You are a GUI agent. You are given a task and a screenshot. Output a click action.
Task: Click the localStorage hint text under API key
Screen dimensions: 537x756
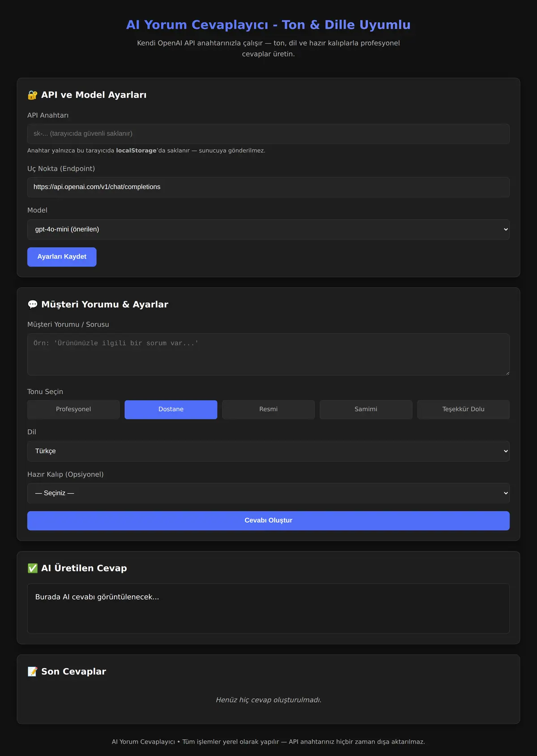click(x=146, y=150)
